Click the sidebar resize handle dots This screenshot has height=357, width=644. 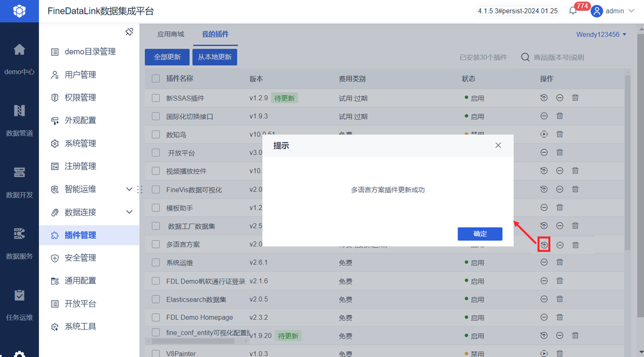pos(140,189)
